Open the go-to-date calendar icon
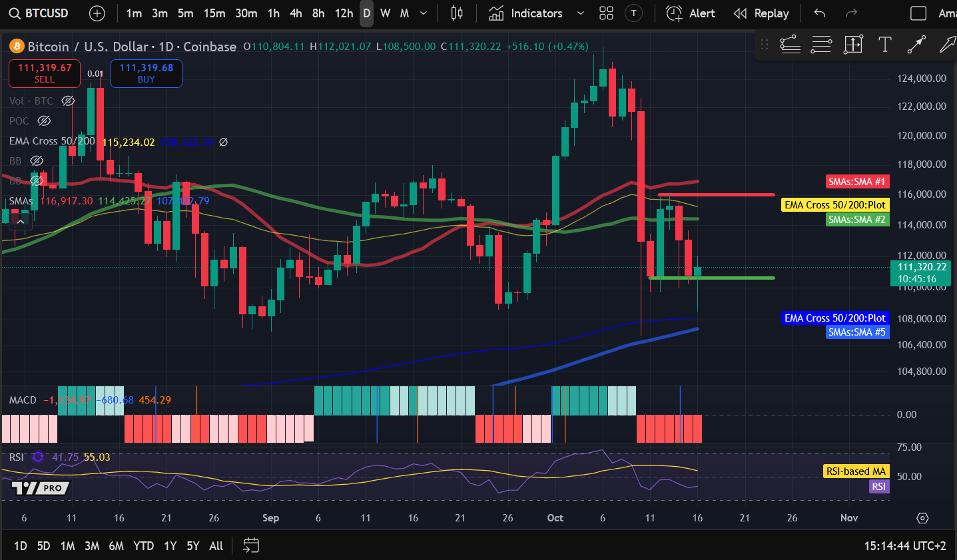Screen dimensions: 957x560 (251, 545)
